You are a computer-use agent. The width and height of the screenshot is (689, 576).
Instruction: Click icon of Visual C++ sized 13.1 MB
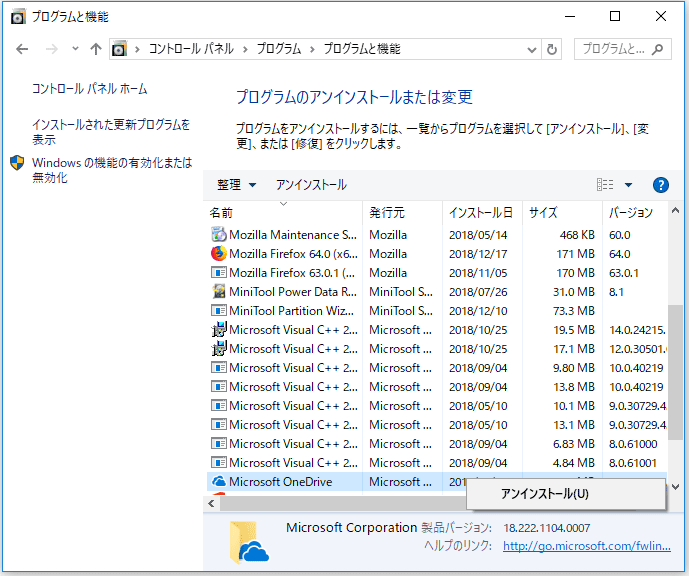coord(218,424)
